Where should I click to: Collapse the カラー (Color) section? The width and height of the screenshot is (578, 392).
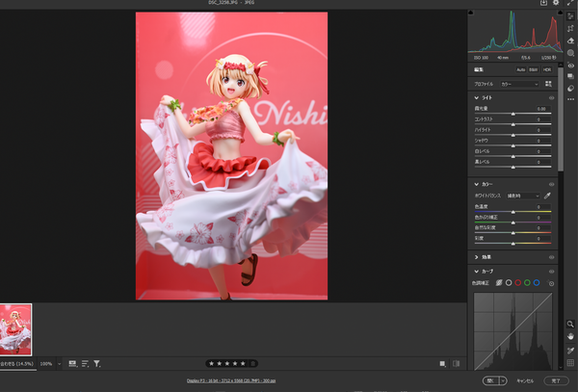476,184
